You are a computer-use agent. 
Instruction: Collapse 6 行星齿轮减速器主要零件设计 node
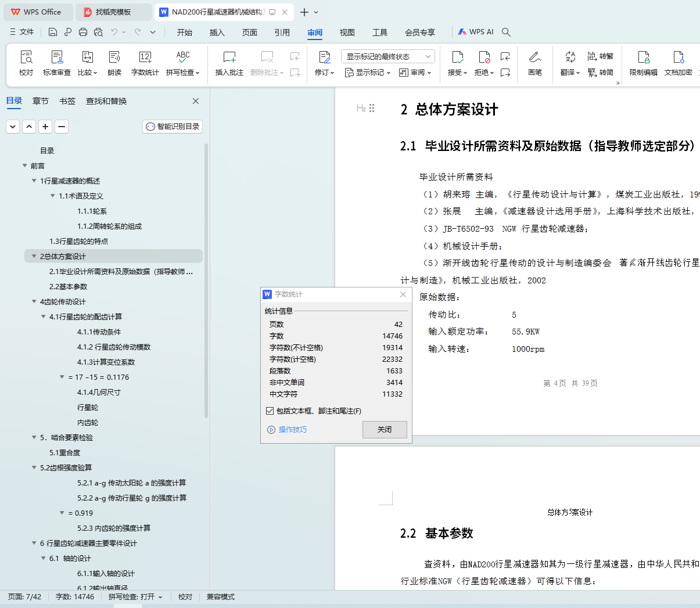pyautogui.click(x=34, y=543)
